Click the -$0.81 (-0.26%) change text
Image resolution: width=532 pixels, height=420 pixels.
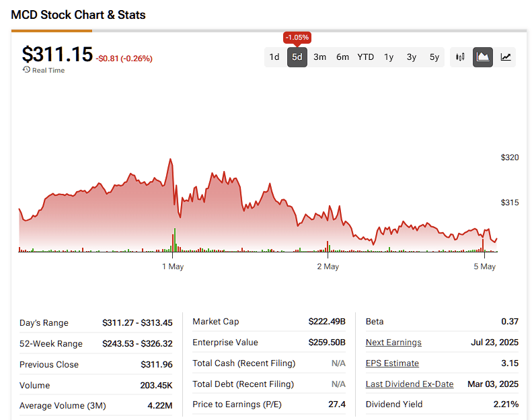click(x=124, y=59)
